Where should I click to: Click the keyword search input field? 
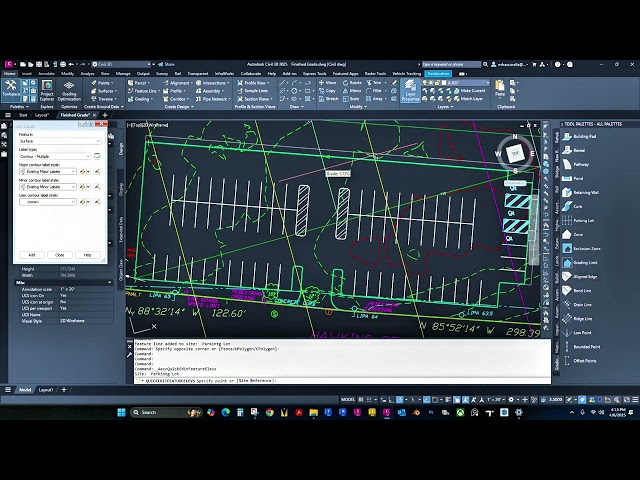coord(451,64)
